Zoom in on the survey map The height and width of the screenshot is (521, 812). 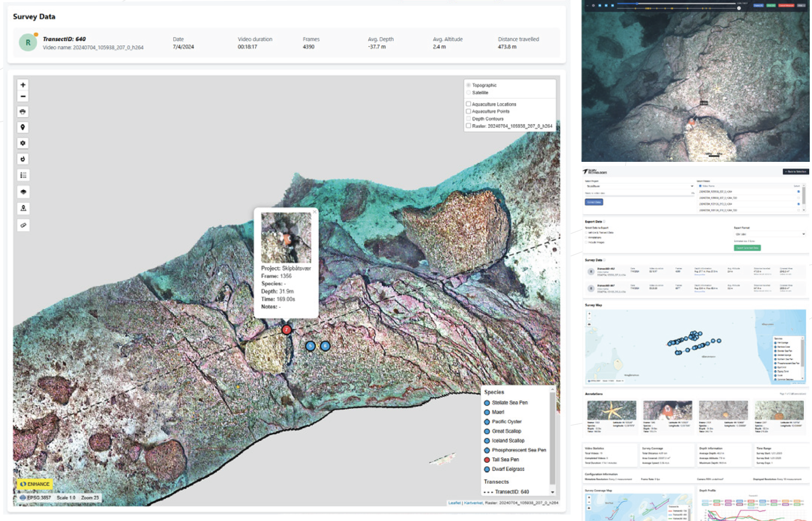pos(23,85)
